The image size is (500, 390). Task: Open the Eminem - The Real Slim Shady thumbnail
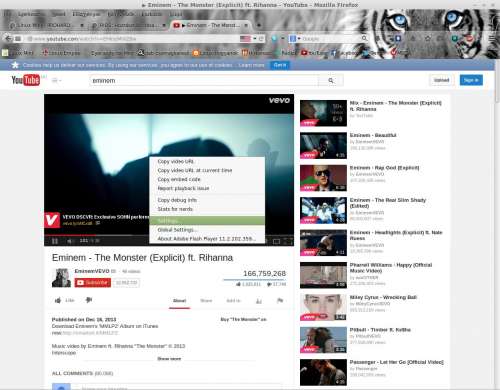323,210
